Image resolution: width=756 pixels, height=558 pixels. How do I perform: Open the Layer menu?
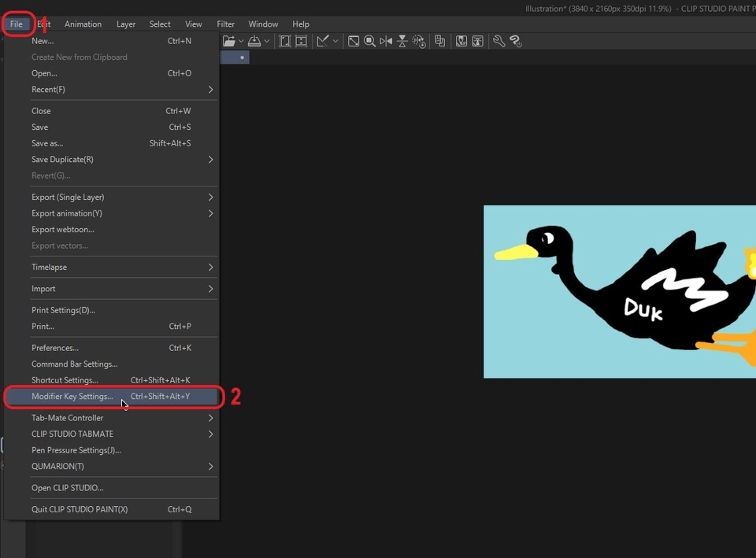click(126, 24)
